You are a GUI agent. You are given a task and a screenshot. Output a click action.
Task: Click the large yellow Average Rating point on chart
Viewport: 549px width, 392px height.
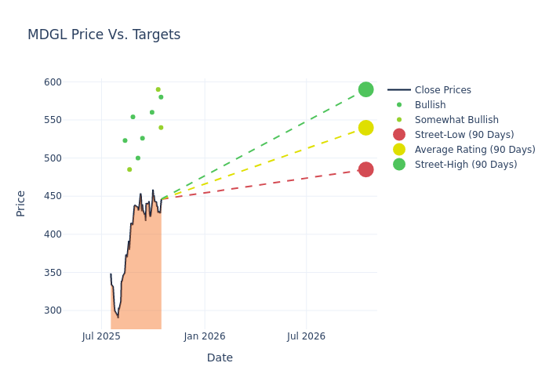coord(365,128)
